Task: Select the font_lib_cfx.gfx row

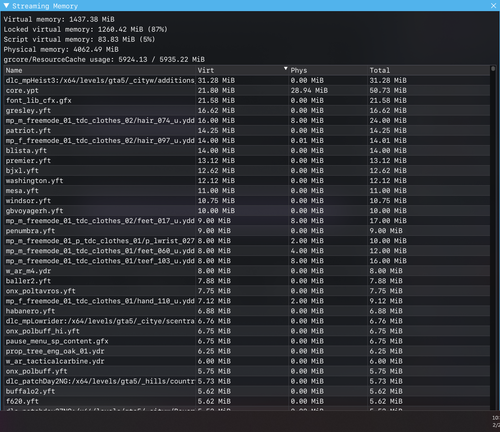Action: click(247, 100)
